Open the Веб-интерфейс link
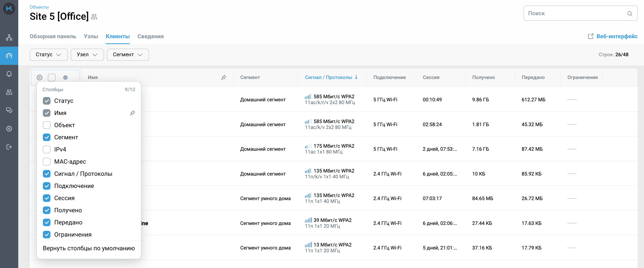 pos(613,36)
